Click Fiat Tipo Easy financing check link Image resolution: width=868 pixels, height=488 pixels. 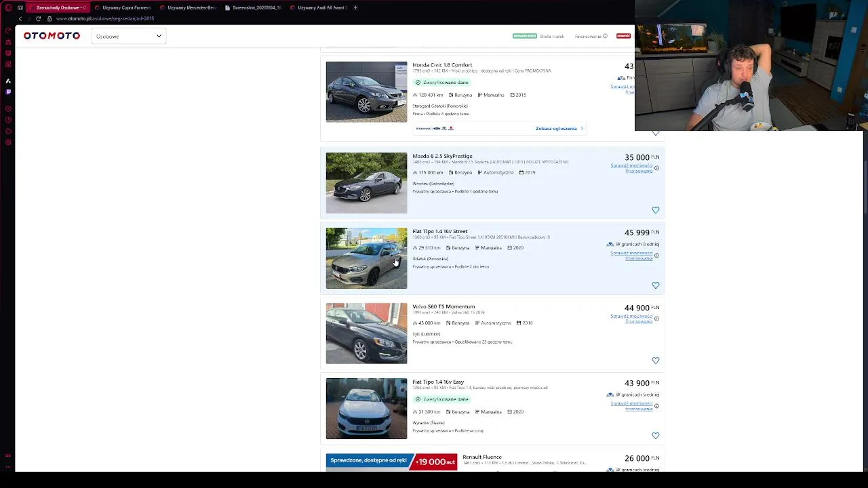(x=631, y=406)
